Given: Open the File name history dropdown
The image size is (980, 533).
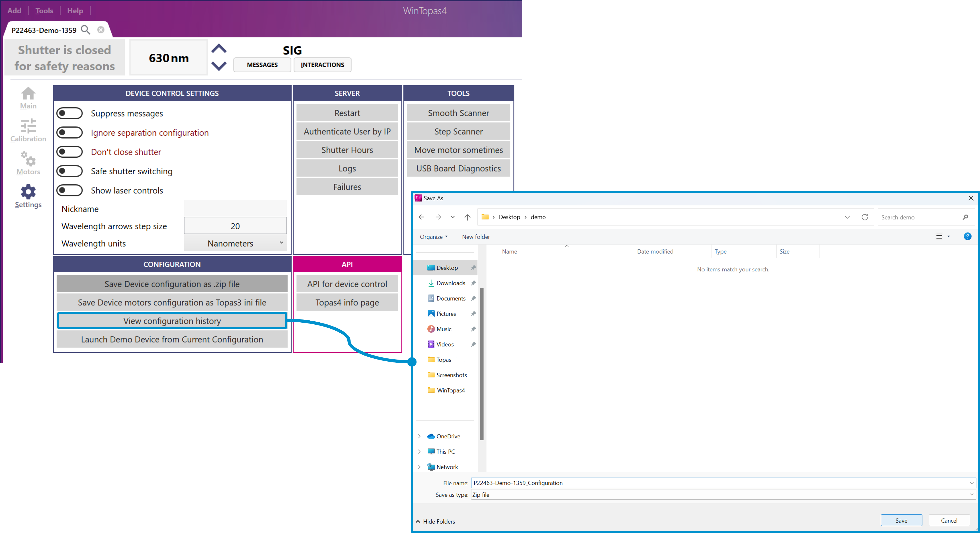Looking at the screenshot, I should pos(972,483).
